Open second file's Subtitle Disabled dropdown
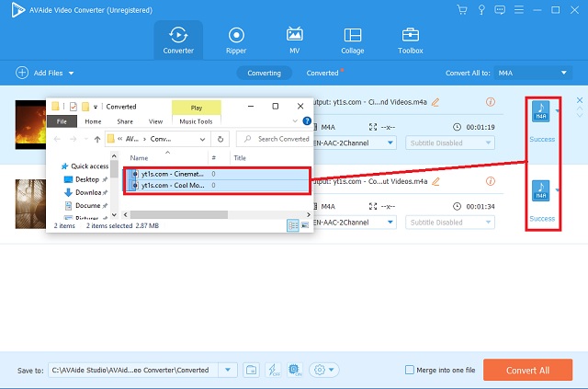 click(450, 223)
